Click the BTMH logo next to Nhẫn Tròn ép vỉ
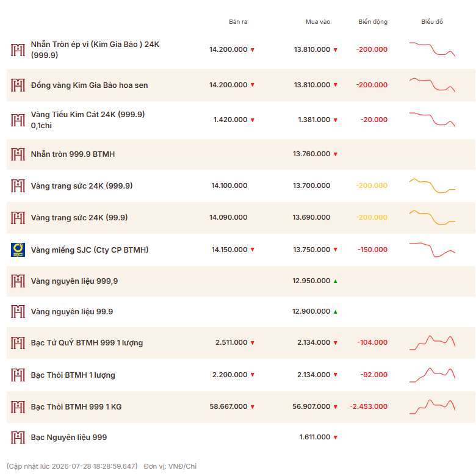The width and height of the screenshot is (476, 476). coord(18,50)
